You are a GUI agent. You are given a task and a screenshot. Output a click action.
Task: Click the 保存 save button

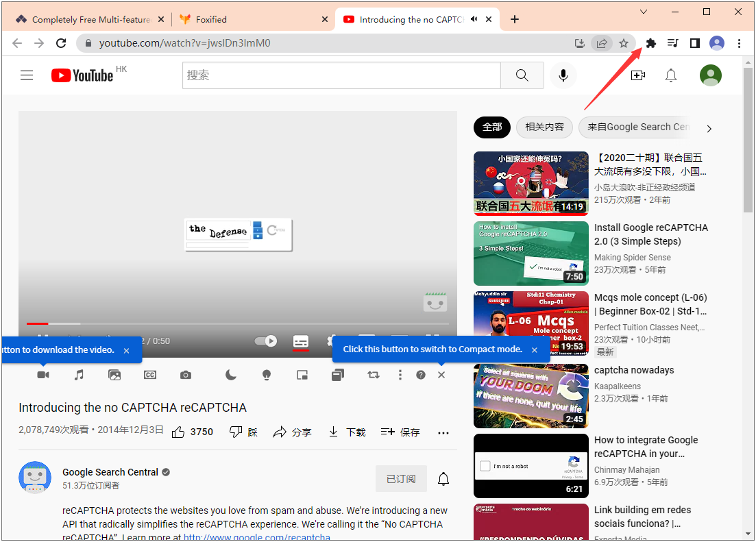click(x=400, y=432)
